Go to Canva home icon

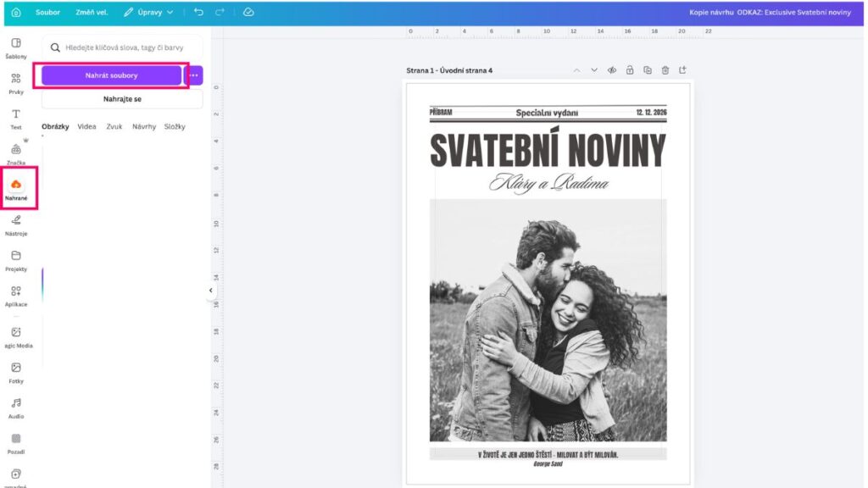[16, 12]
